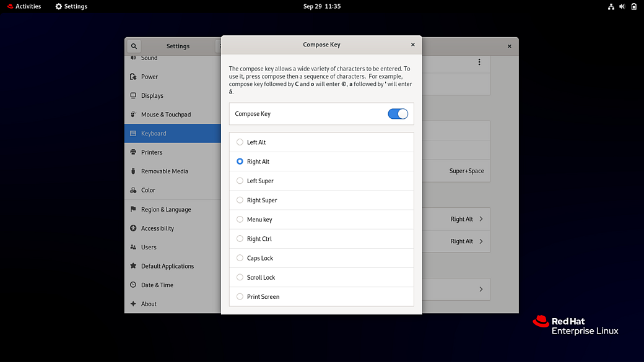The height and width of the screenshot is (362, 644).
Task: Expand the bottom keyboard shortcuts row
Action: pos(481,289)
